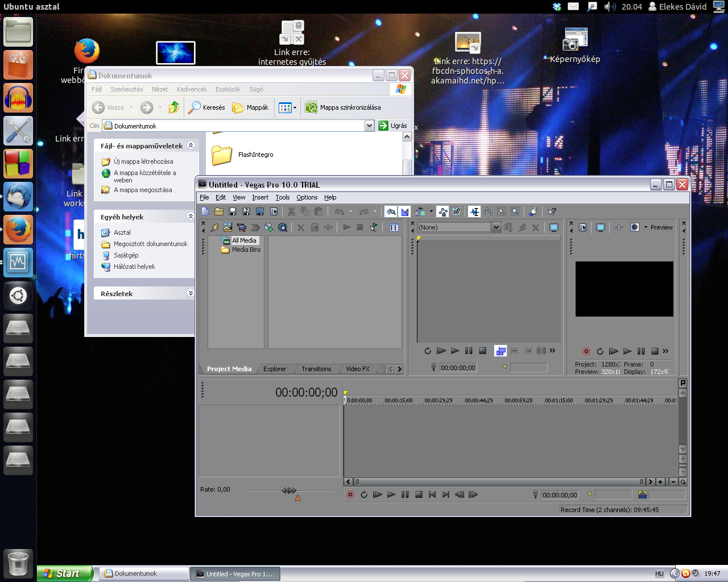
Task: Click the Keresés button in Dokumentumok
Action: tap(207, 107)
